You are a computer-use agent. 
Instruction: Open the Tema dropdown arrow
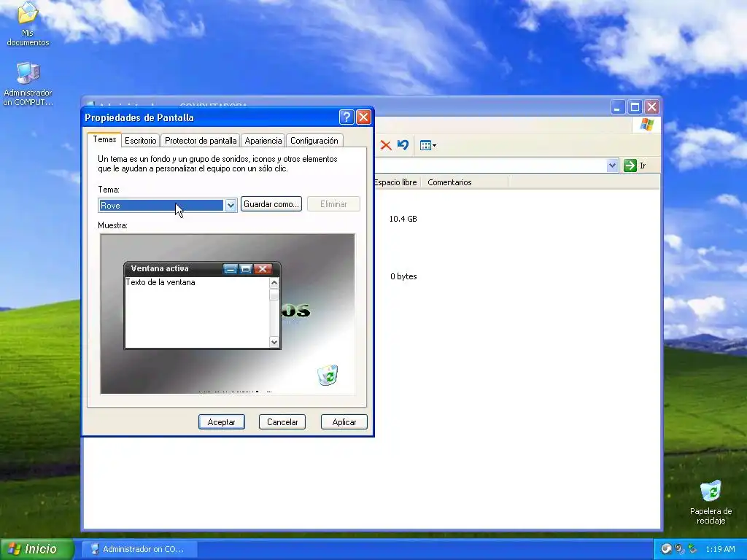point(231,205)
